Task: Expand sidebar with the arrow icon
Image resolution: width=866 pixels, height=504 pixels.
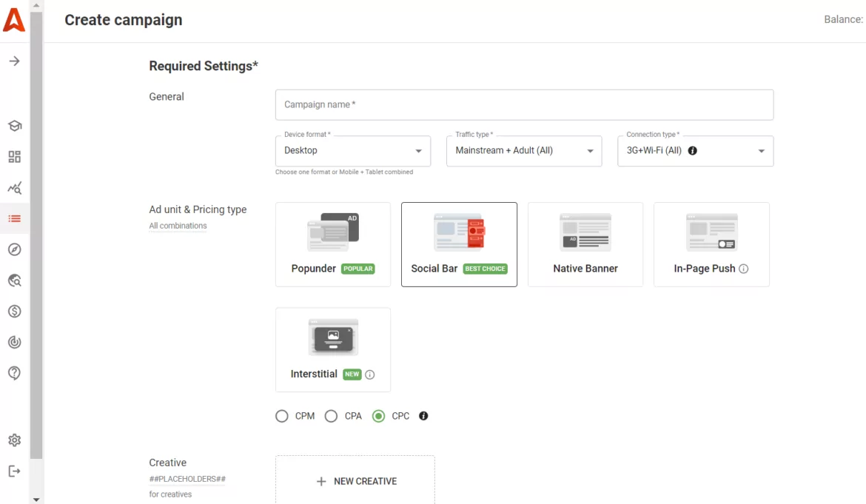Action: tap(14, 61)
